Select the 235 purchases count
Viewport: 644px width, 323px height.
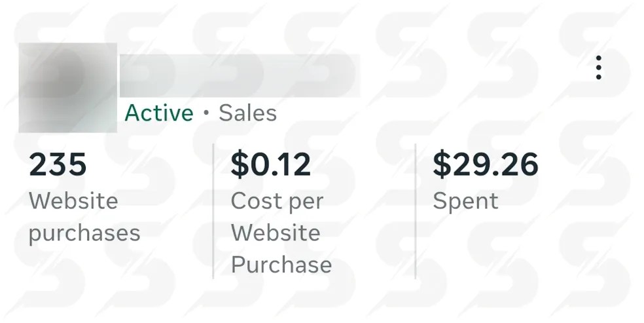[58, 164]
